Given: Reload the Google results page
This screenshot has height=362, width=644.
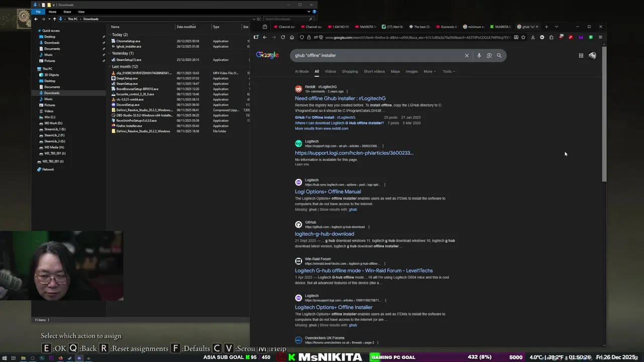Looking at the screenshot, I should [283, 37].
